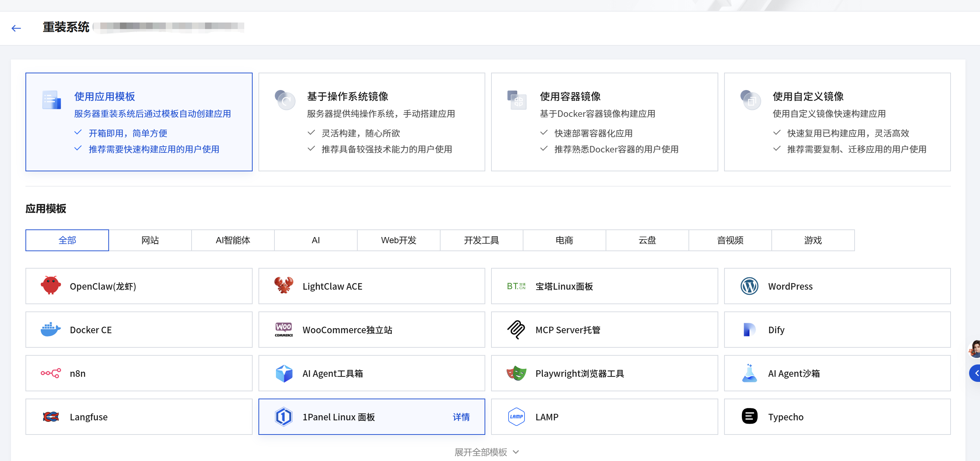Switch to the AI智能体 tab

[x=233, y=240]
